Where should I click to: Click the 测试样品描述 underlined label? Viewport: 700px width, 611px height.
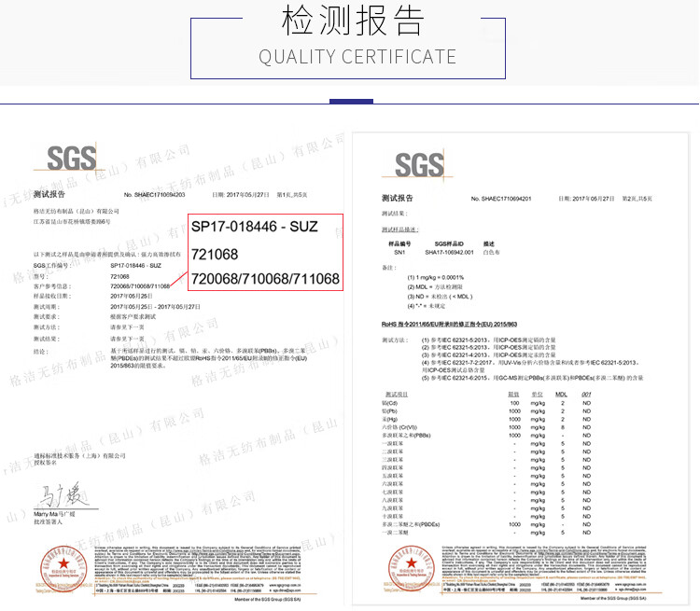(400, 229)
